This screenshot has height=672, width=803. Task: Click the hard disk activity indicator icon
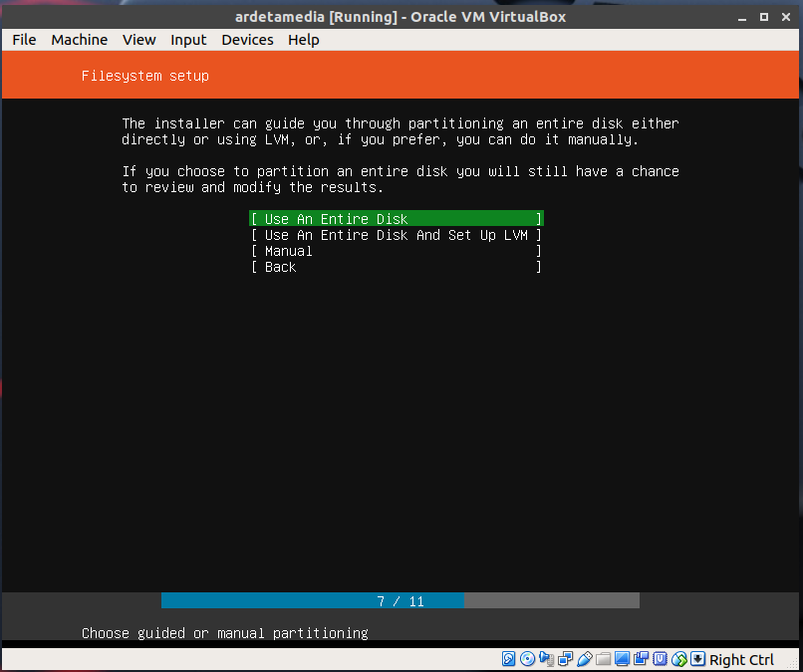[508, 659]
